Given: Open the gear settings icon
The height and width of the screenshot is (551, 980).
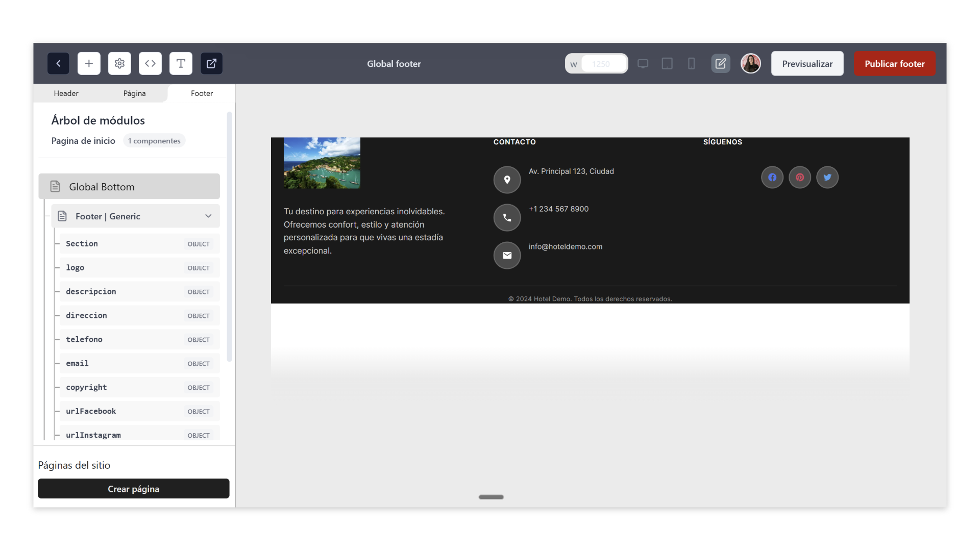Looking at the screenshot, I should coord(119,64).
